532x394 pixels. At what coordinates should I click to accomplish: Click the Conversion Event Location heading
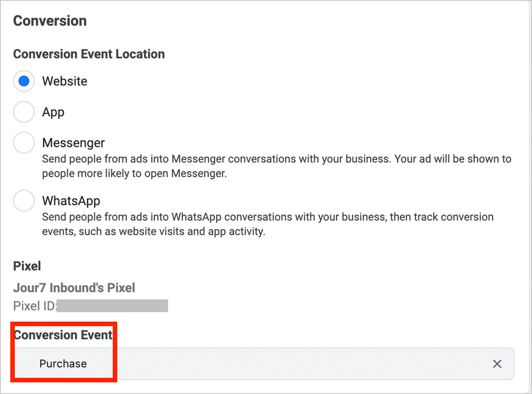[x=89, y=54]
